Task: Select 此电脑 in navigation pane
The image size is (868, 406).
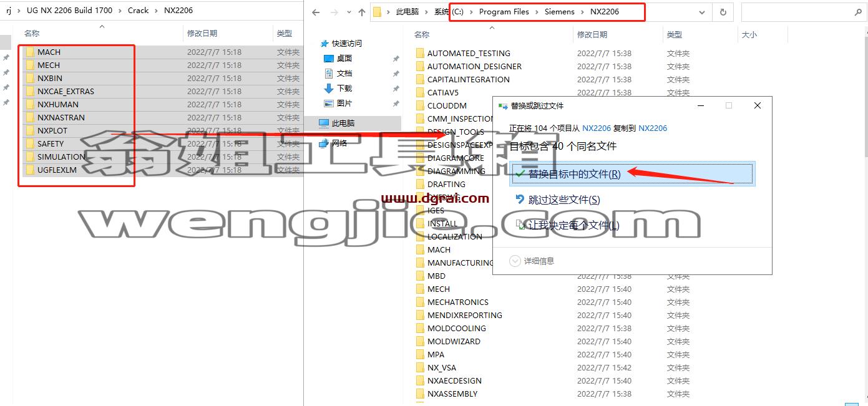Action: click(x=343, y=123)
